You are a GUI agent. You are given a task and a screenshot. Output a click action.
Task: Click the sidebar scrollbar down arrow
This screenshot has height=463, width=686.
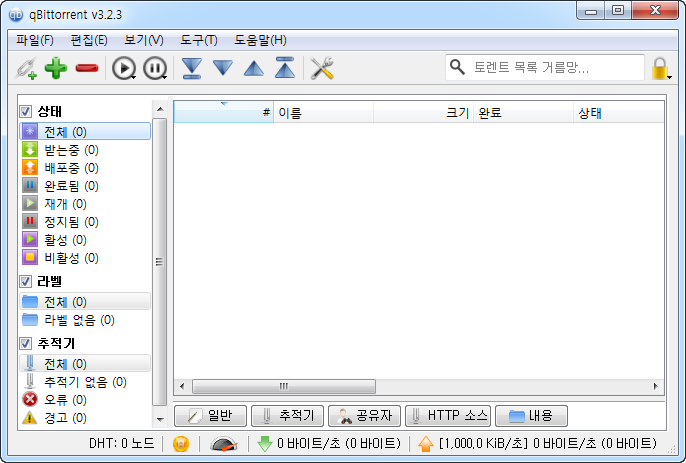(160, 419)
